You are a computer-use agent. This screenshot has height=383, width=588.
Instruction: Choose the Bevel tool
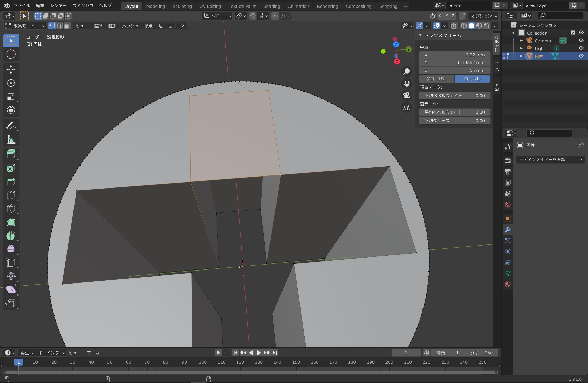tap(11, 181)
